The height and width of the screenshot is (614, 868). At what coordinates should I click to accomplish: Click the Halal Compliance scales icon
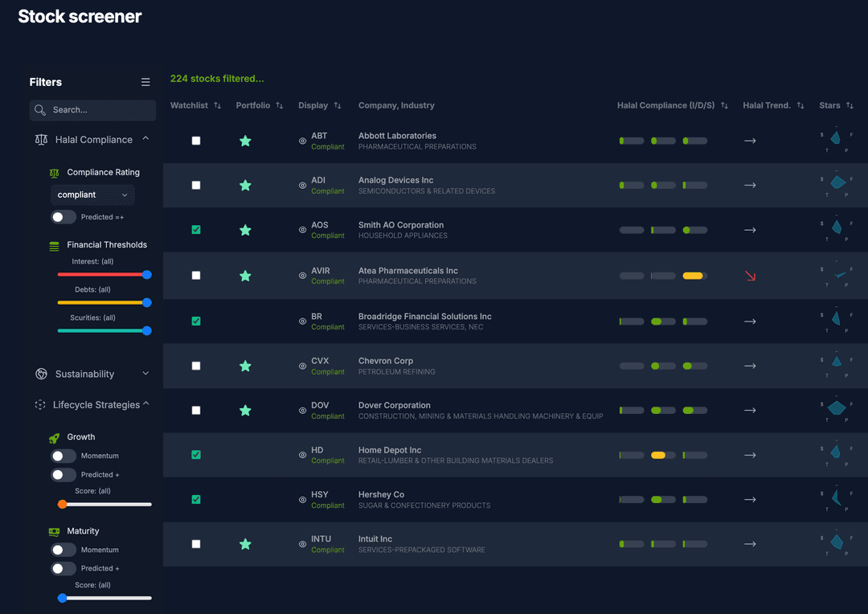click(x=40, y=139)
